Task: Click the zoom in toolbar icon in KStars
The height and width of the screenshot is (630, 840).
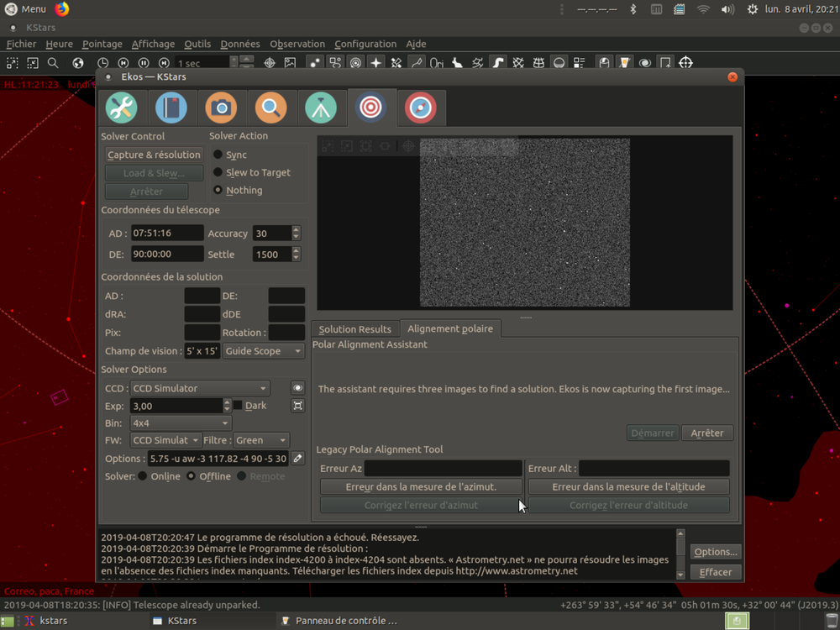Action: coord(13,63)
